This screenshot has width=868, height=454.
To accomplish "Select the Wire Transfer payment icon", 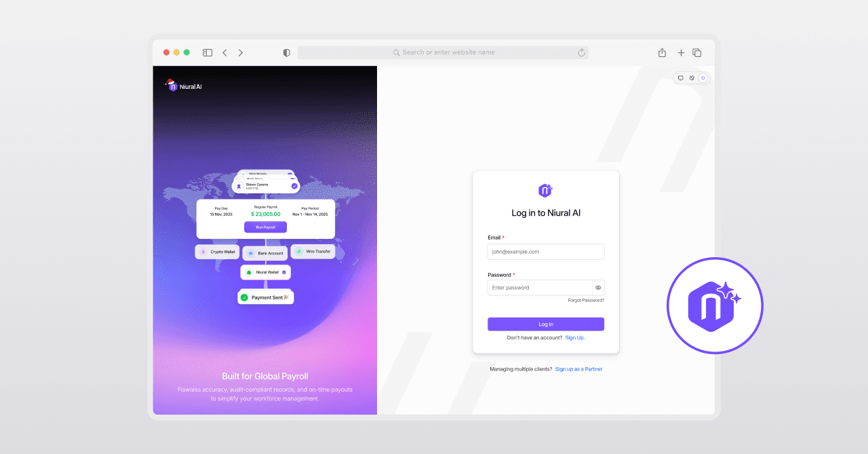I will coord(299,250).
